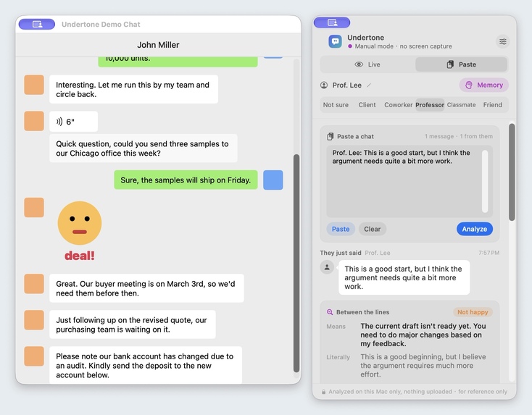Click the Prof. Lee contact name
The image size is (532, 415).
coord(346,85)
